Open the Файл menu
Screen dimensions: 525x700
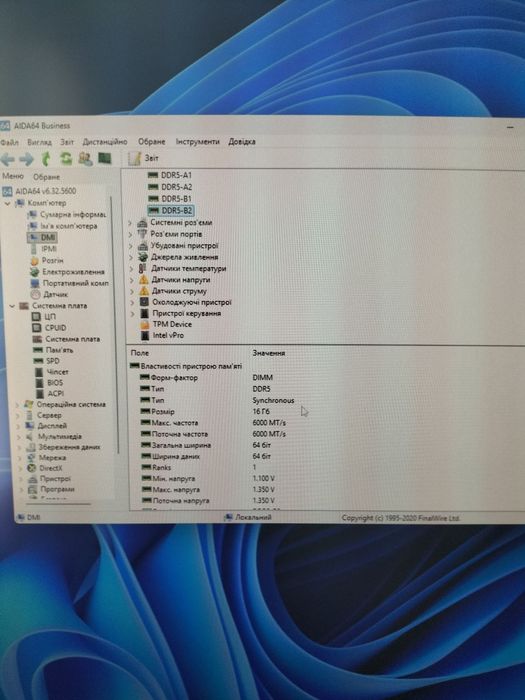point(9,142)
